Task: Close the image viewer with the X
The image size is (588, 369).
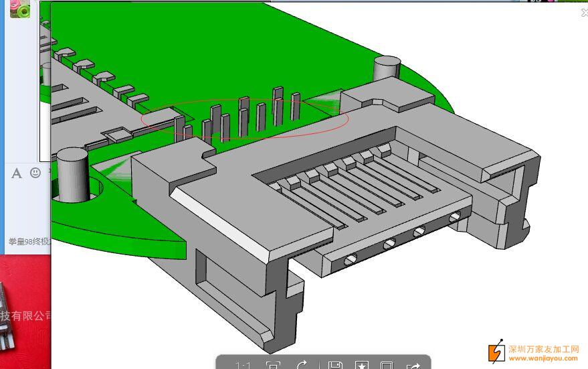Action: pos(584,12)
